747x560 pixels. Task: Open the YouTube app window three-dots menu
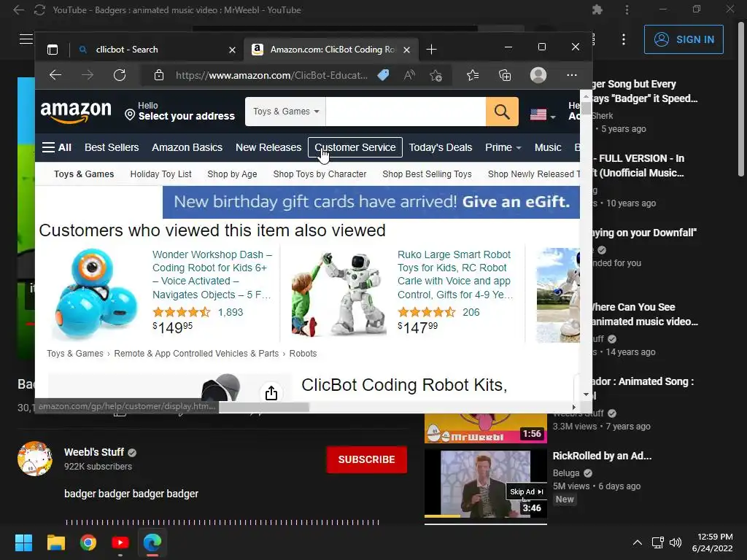coord(627,9)
